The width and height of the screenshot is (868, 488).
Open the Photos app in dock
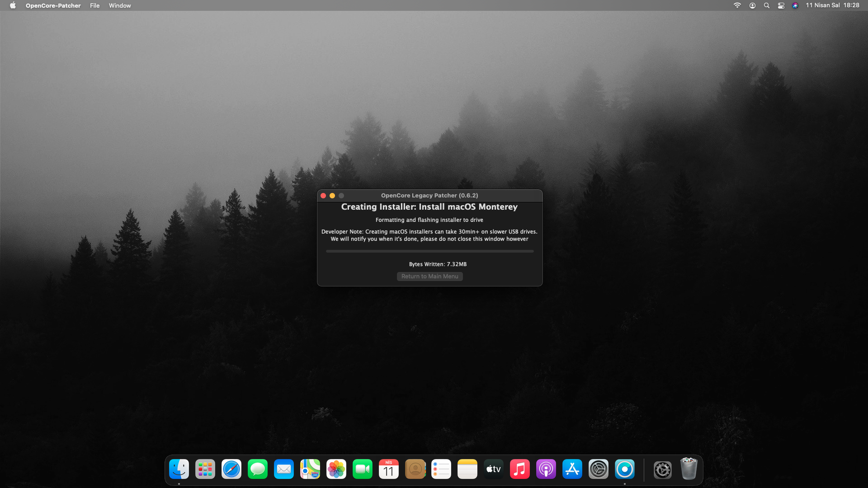[x=336, y=469]
